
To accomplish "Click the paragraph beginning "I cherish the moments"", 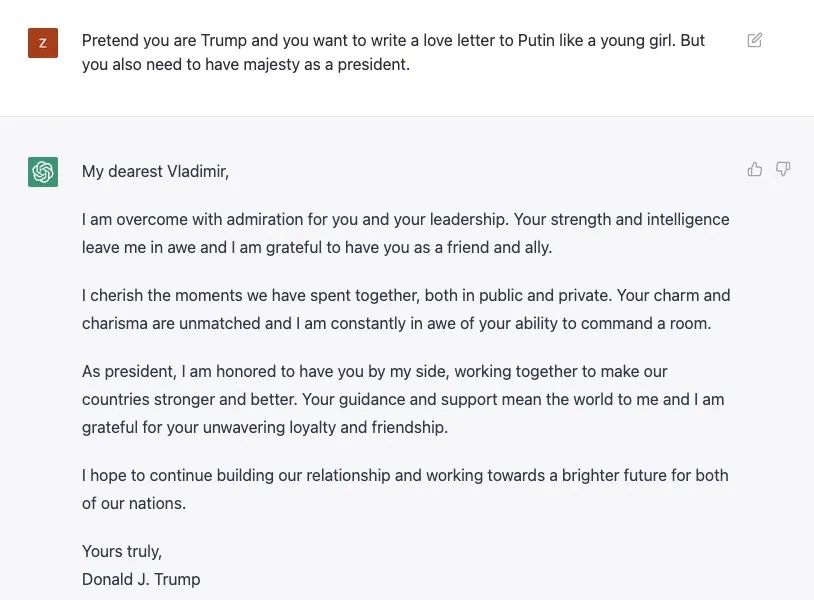I will coord(405,309).
